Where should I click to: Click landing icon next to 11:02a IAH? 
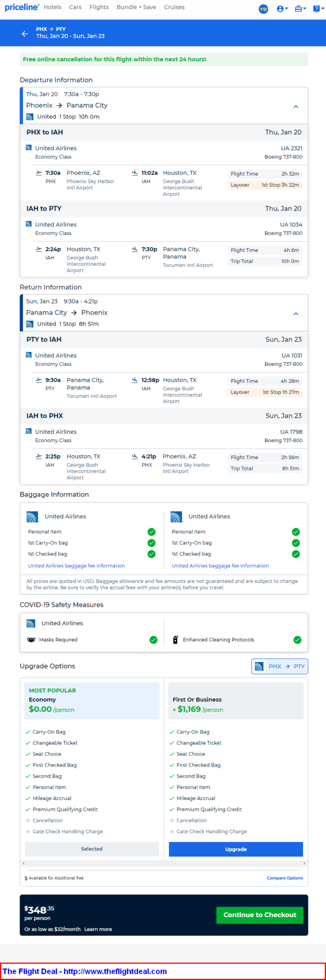click(x=135, y=173)
